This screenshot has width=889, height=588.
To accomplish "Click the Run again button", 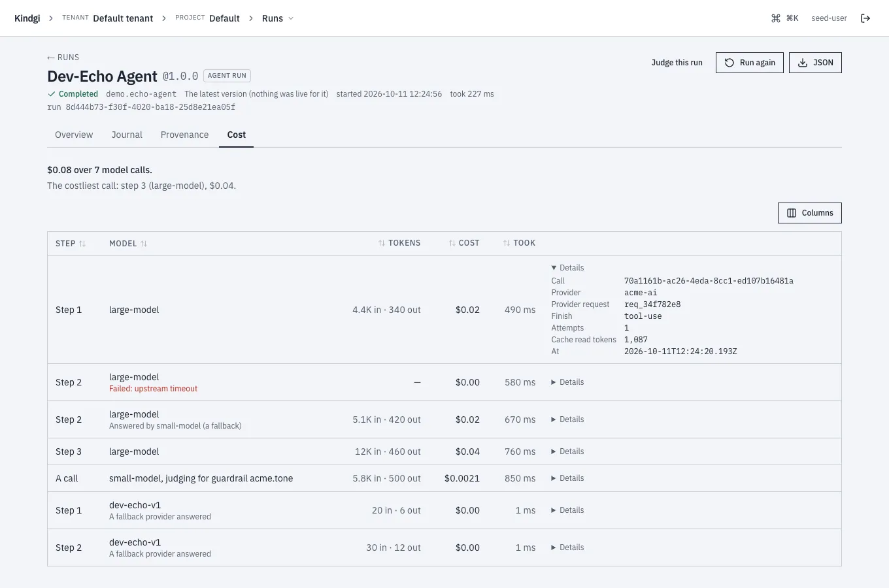I will (750, 63).
